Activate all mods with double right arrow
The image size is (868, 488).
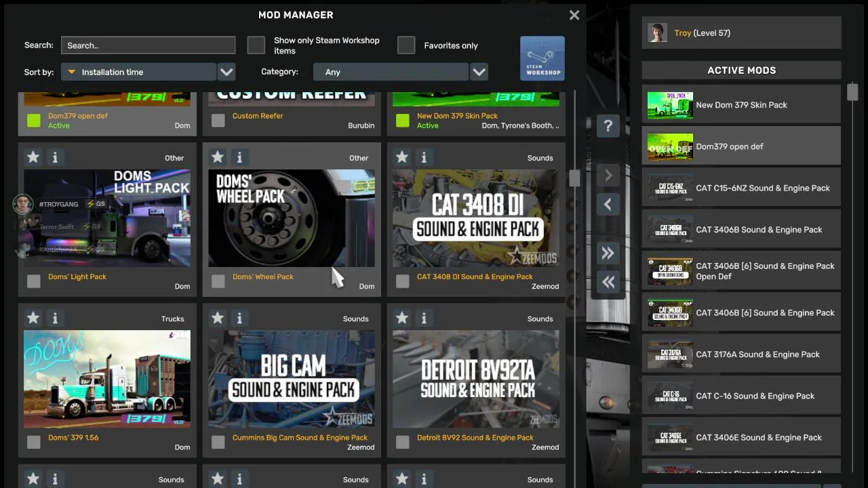coord(608,253)
